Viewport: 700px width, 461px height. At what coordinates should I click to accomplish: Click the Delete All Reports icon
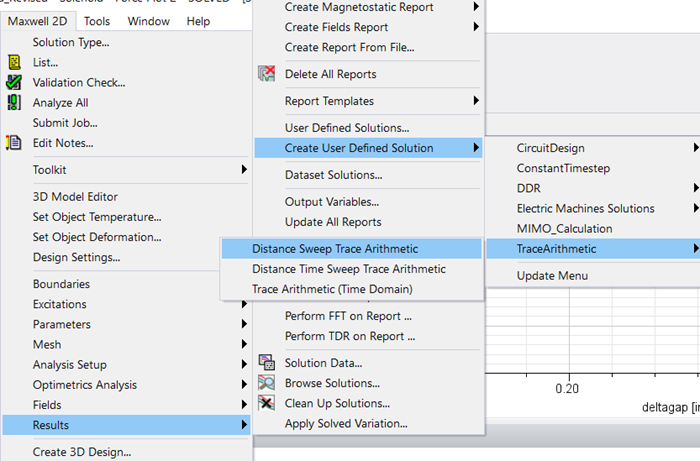[x=267, y=74]
